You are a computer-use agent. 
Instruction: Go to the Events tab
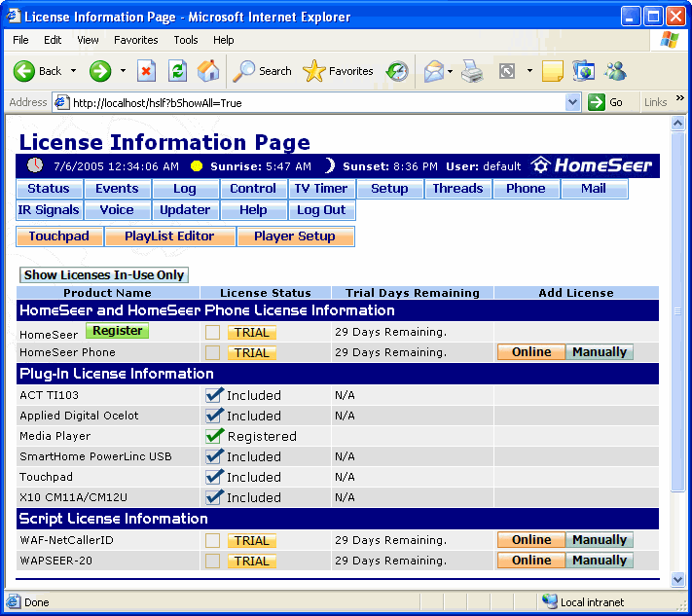(117, 189)
